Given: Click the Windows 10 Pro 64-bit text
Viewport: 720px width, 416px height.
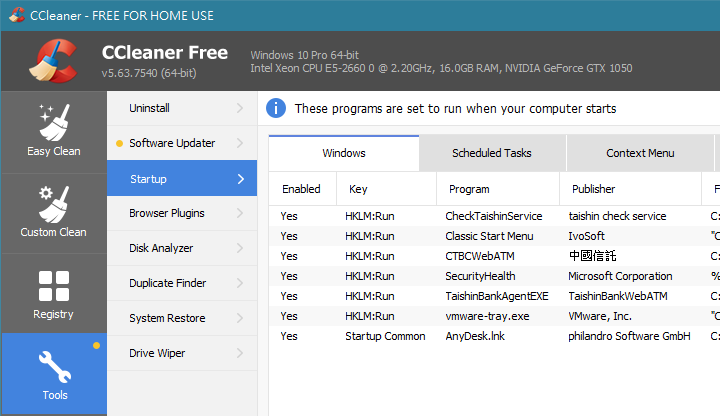Looking at the screenshot, I should tap(304, 55).
